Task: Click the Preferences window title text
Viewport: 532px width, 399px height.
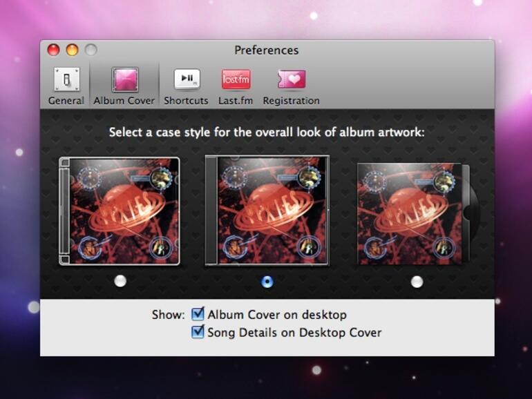Action: click(x=266, y=50)
